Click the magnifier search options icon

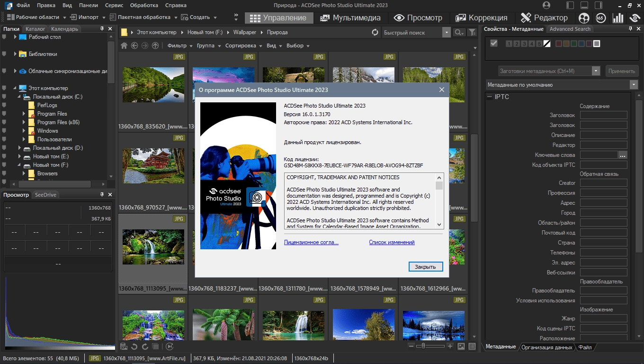459,32
